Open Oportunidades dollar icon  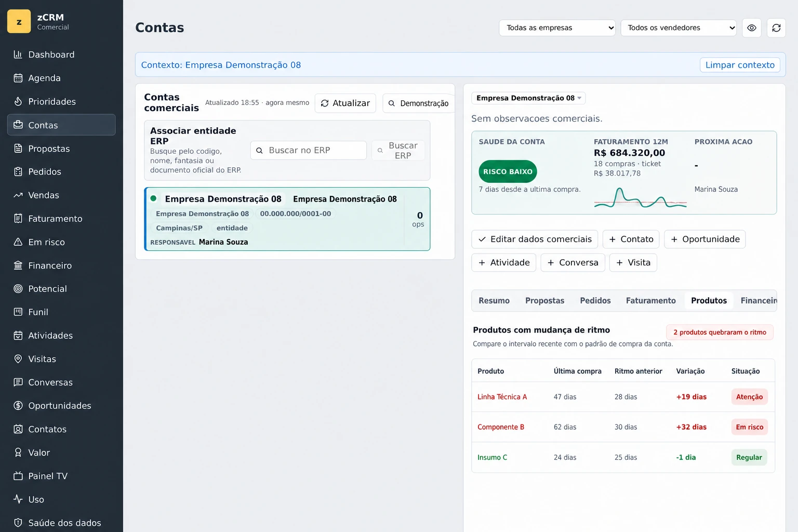18,406
